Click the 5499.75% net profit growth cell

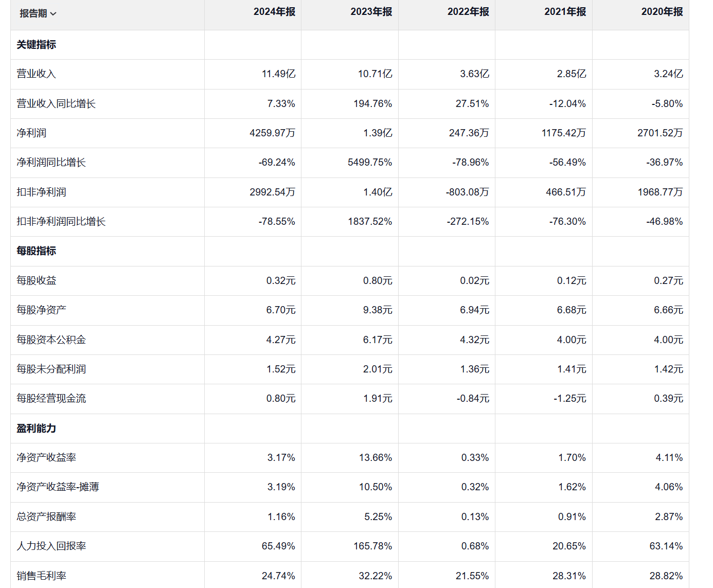click(369, 163)
